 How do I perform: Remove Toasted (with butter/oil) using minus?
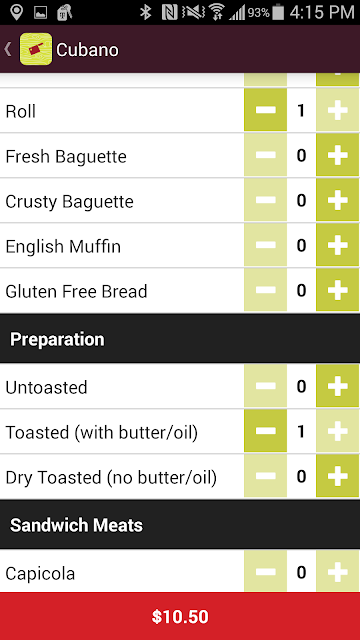265,431
